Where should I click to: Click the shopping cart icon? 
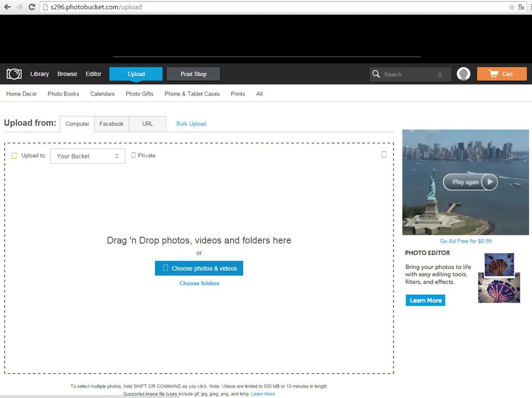pyautogui.click(x=493, y=74)
